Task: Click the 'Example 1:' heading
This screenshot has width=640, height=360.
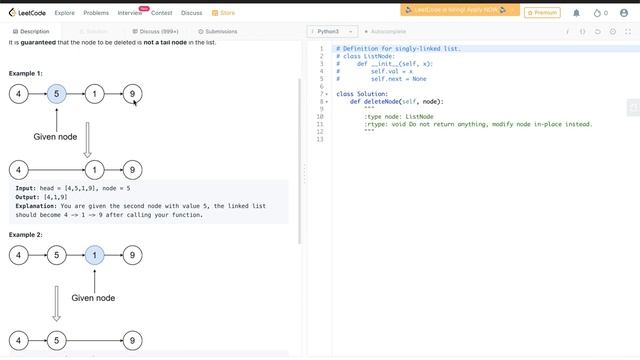Action: [25, 73]
